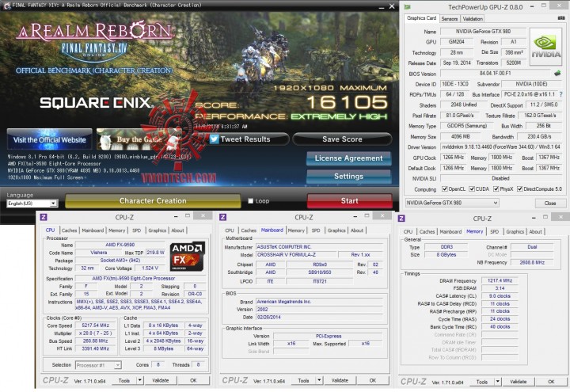Click the DRAM Frequency value 1217.4 MHz
Screen dimensions: 570x392
coord(500,280)
